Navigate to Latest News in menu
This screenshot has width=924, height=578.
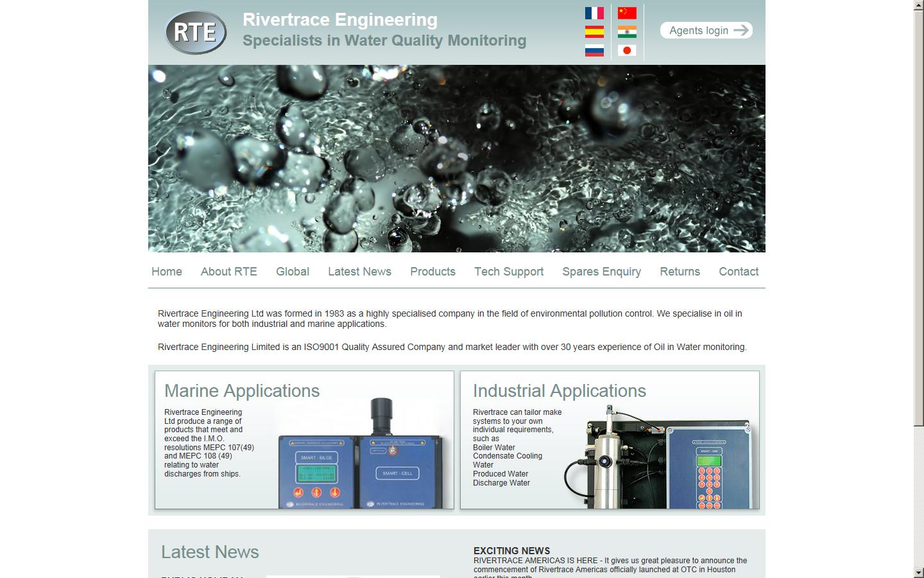tap(359, 272)
